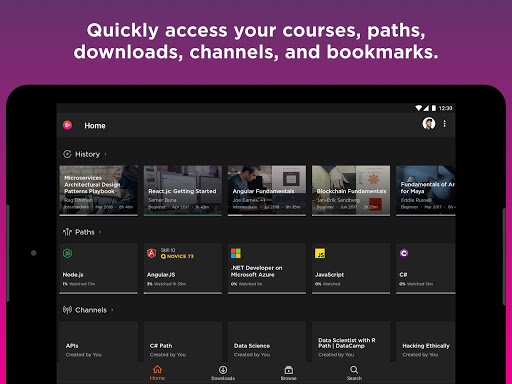Click the Node.js path icon

68,253
